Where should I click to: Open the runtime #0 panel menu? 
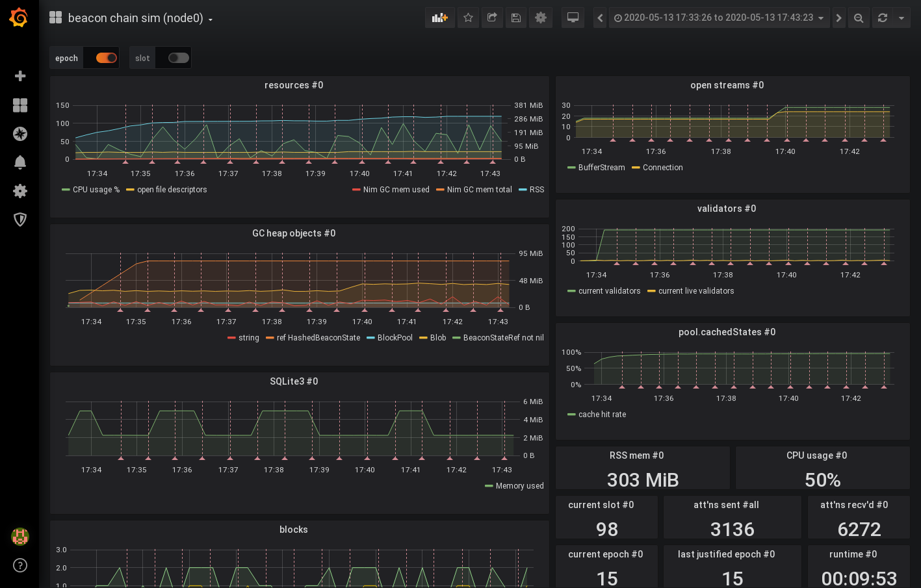853,554
